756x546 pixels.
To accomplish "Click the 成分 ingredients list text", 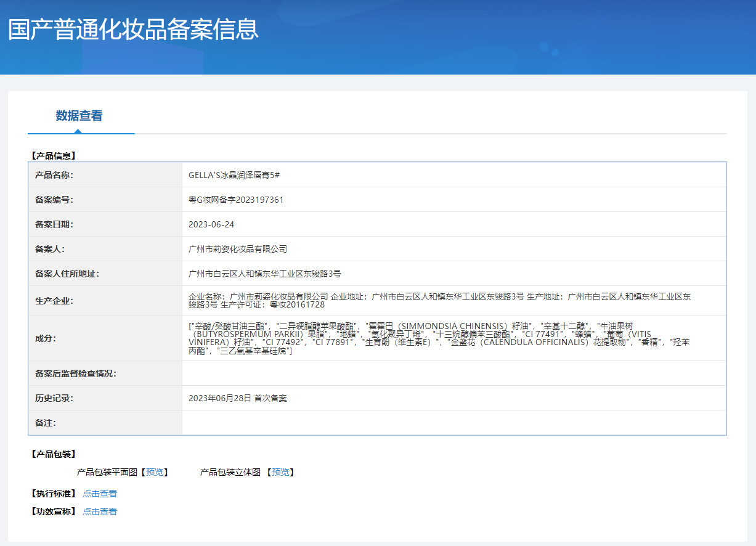I will tap(439, 338).
